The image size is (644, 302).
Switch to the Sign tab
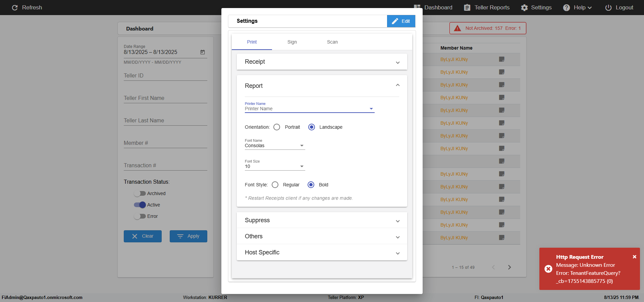292,42
